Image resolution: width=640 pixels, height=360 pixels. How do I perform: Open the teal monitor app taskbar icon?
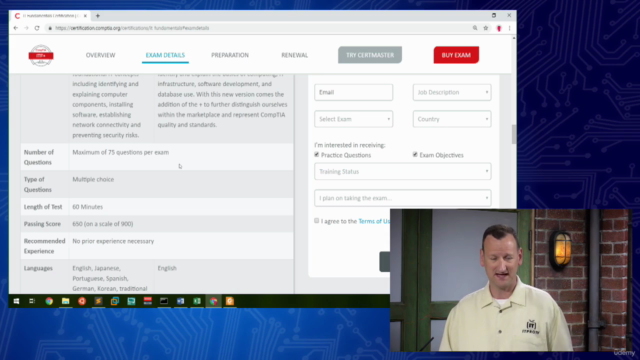(x=131, y=301)
